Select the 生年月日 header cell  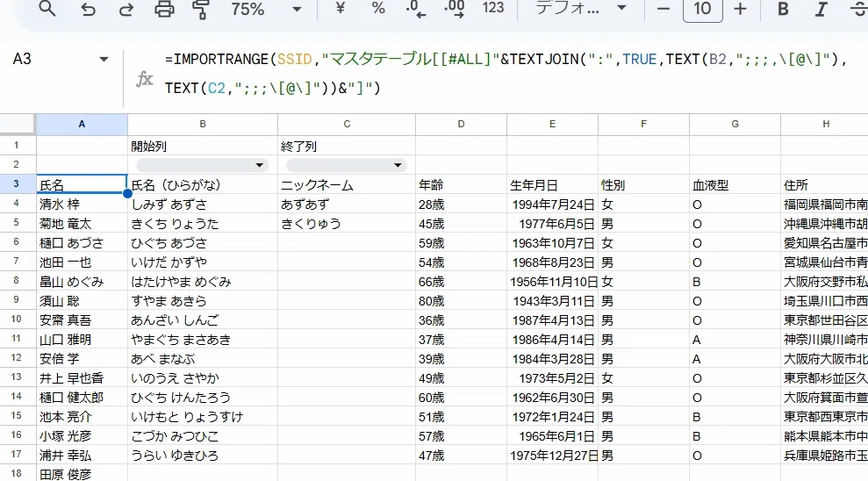(552, 185)
